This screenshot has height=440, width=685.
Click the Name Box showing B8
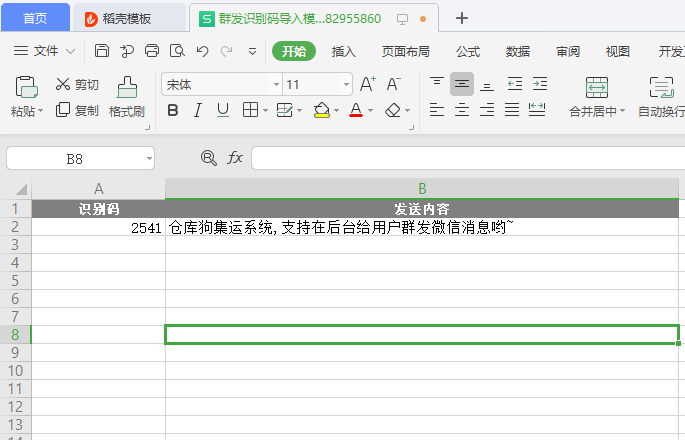coord(80,158)
